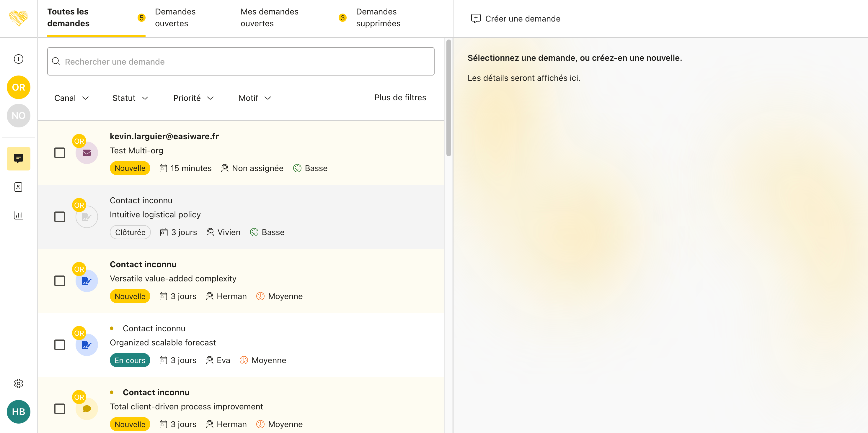The width and height of the screenshot is (868, 433).
Task: Select the Organized scalable forecast checkbox
Action: point(60,345)
